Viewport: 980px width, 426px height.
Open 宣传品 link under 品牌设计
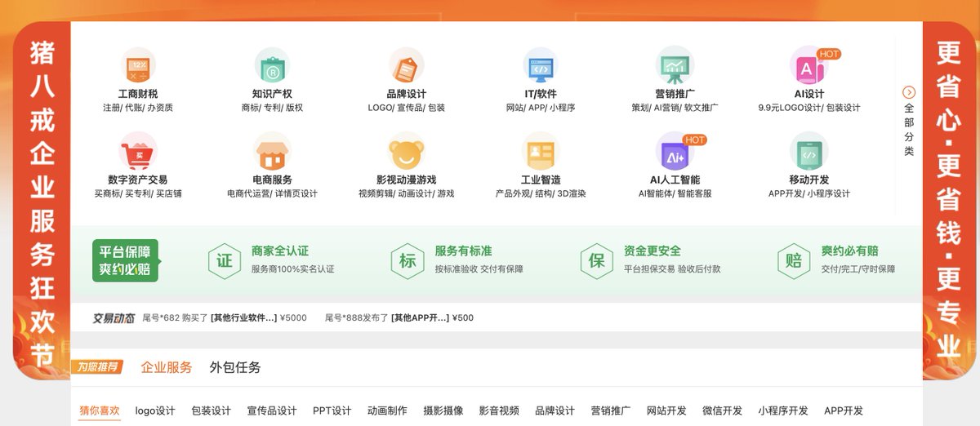tap(410, 108)
